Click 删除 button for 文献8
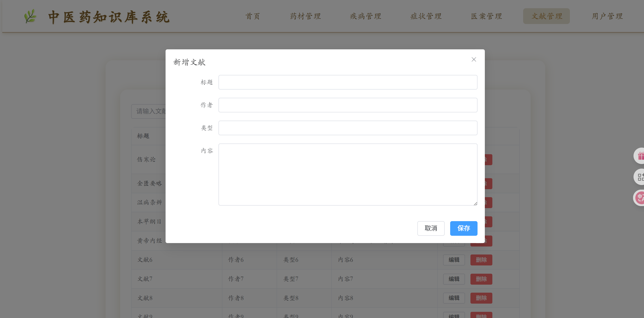Screen dimensions: 644x318 coord(481,298)
